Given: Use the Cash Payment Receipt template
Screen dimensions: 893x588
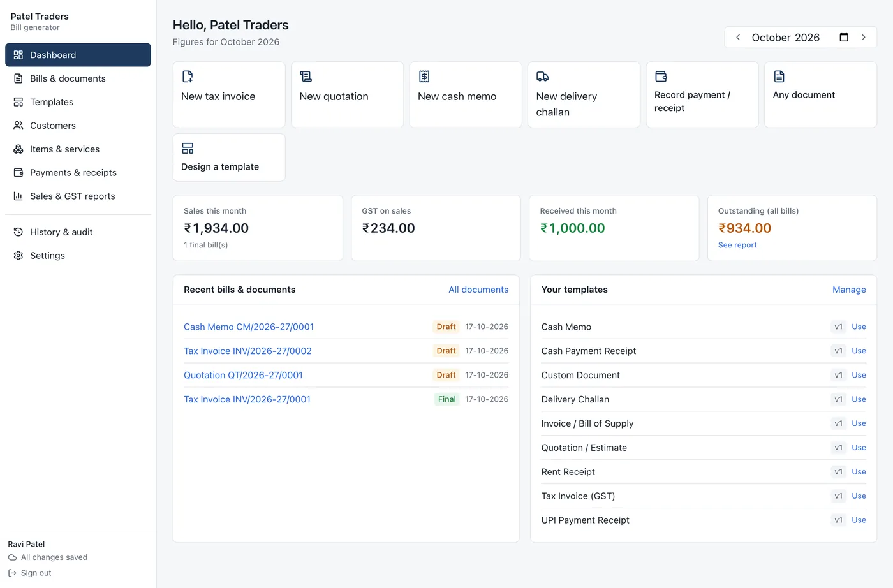Looking at the screenshot, I should pos(859,351).
